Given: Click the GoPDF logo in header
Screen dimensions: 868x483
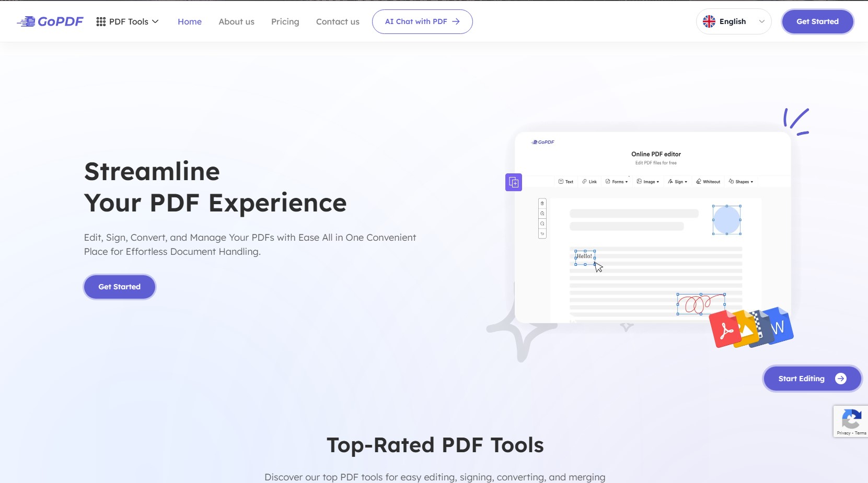Looking at the screenshot, I should pyautogui.click(x=50, y=21).
